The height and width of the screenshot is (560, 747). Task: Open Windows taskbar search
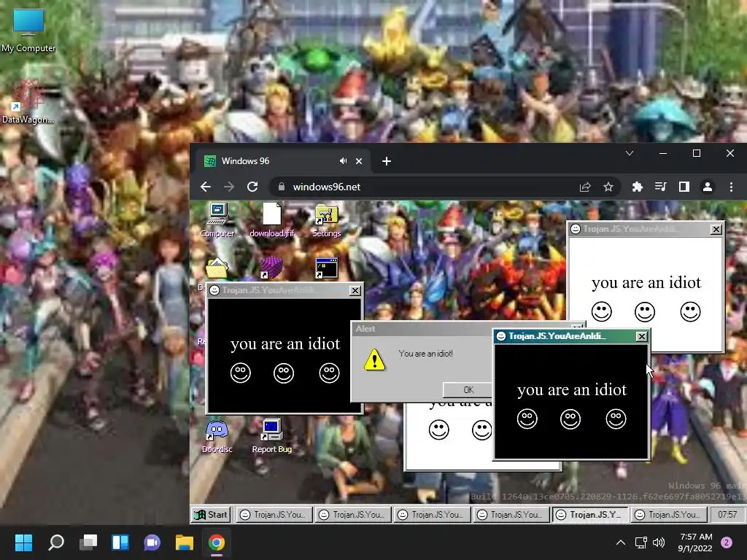[x=56, y=542]
